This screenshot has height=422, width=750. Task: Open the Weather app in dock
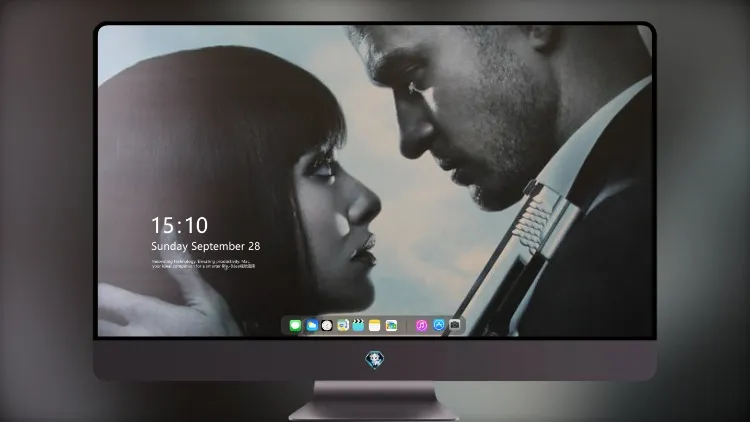(311, 325)
